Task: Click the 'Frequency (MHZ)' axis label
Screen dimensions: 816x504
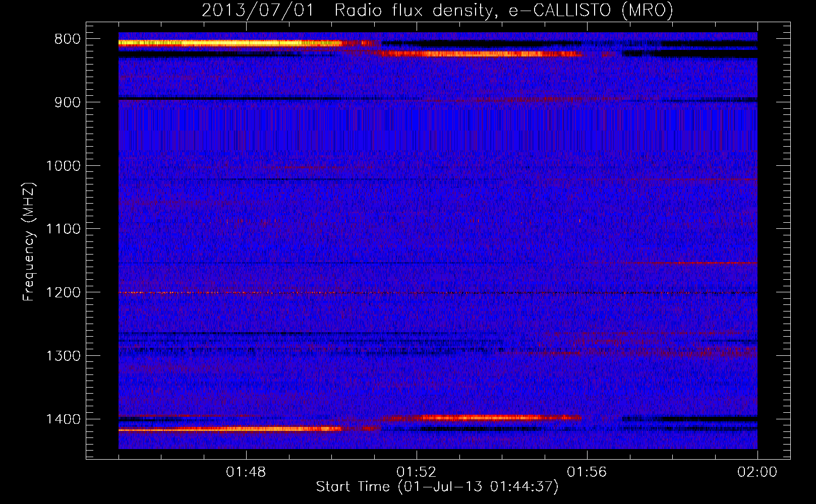Action: pyautogui.click(x=29, y=241)
